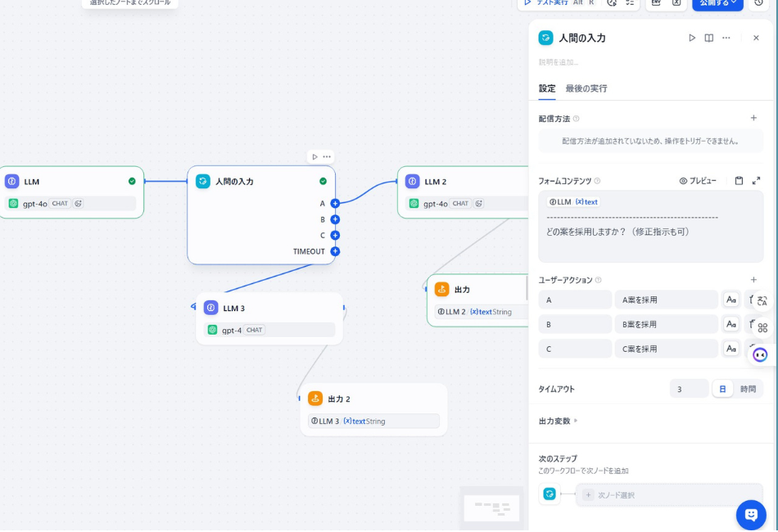Screen dimensions: 778x532
Task: Add a new ユーザーアクション with the plus button
Action: click(753, 279)
